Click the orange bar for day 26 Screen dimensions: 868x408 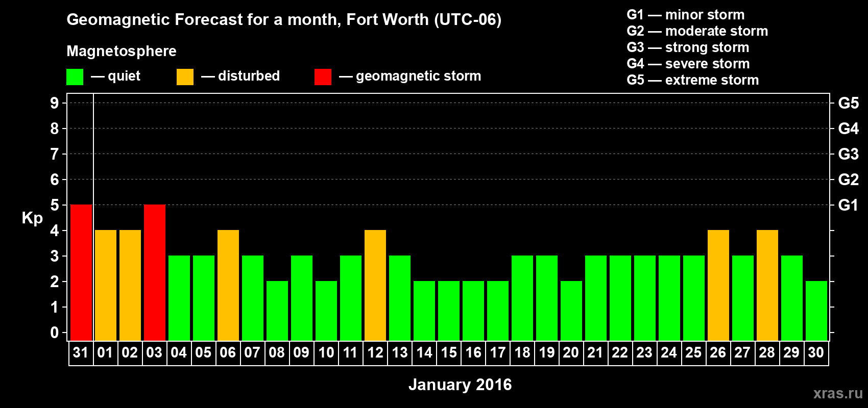718,286
